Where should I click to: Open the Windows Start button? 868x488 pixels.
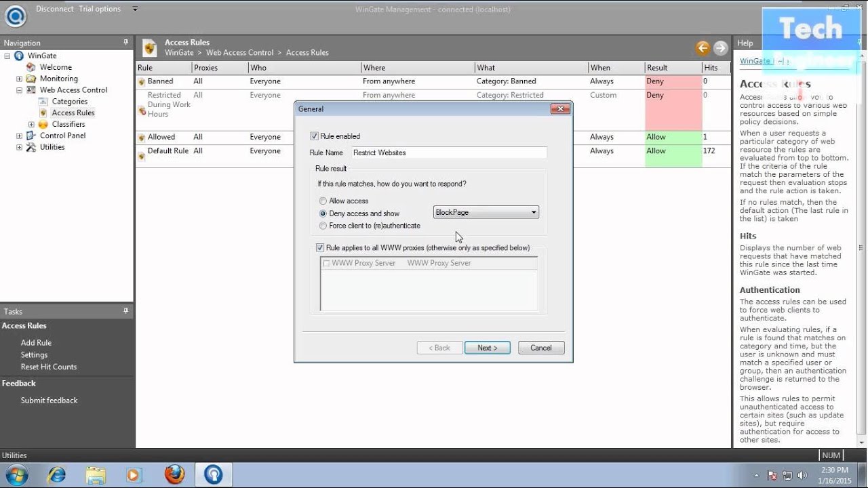16,474
